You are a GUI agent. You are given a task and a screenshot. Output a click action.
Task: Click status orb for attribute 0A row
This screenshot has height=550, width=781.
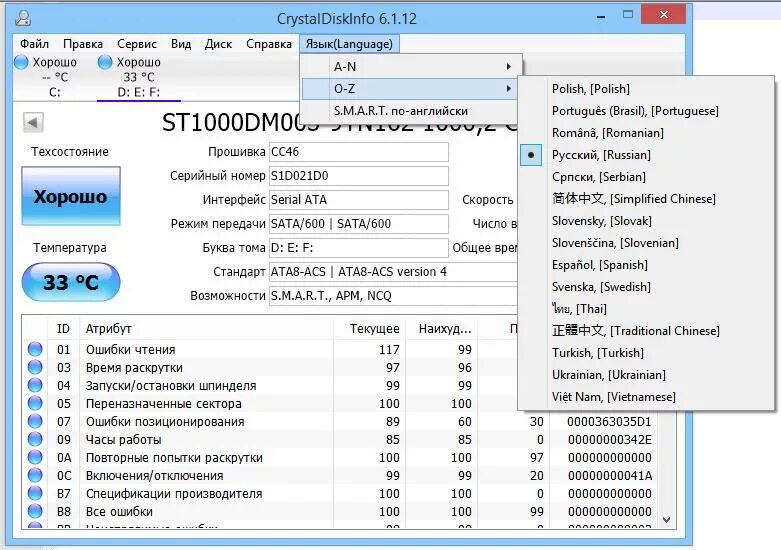click(35, 457)
